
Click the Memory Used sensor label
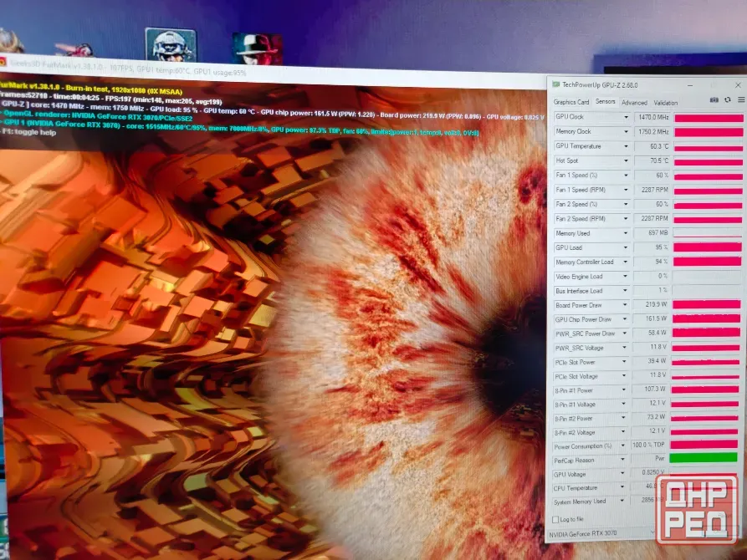point(573,233)
